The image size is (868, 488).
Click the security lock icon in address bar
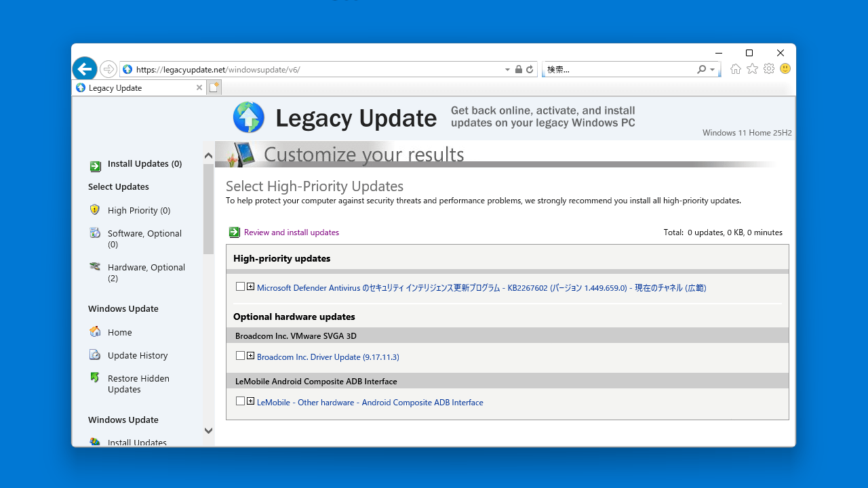click(x=519, y=69)
